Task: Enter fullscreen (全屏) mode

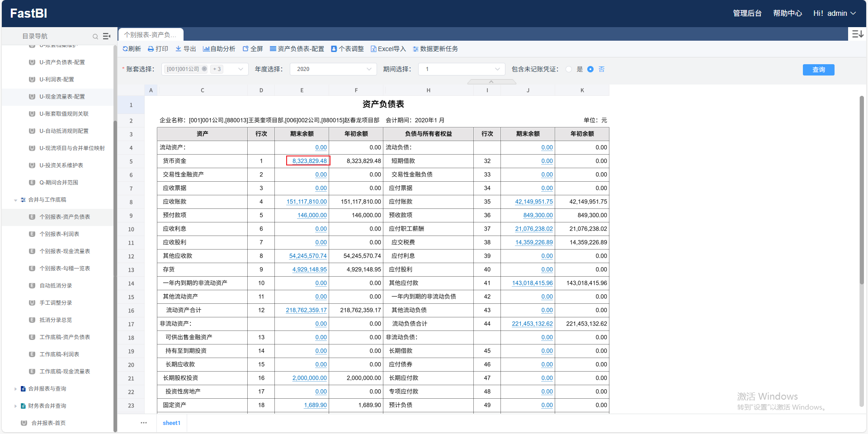Action: point(245,49)
